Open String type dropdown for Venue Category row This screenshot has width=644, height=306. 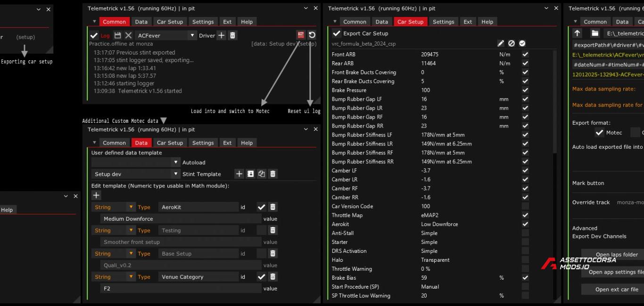pos(114,277)
